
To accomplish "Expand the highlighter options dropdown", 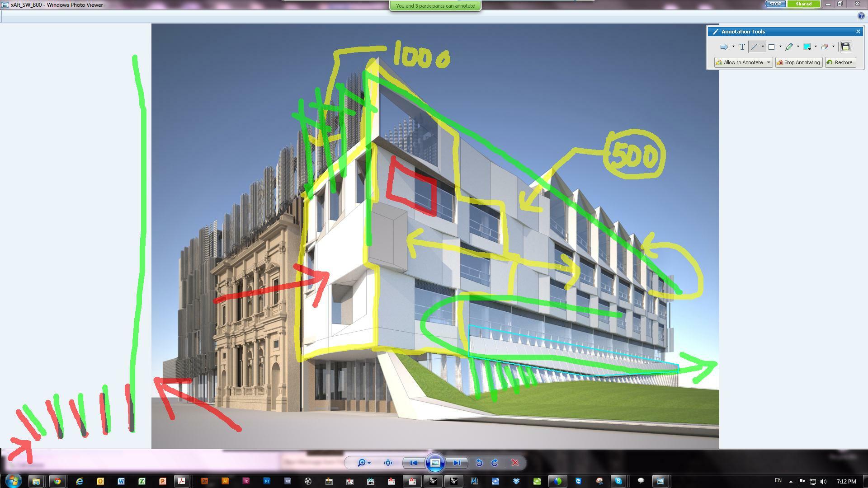I will (x=798, y=47).
